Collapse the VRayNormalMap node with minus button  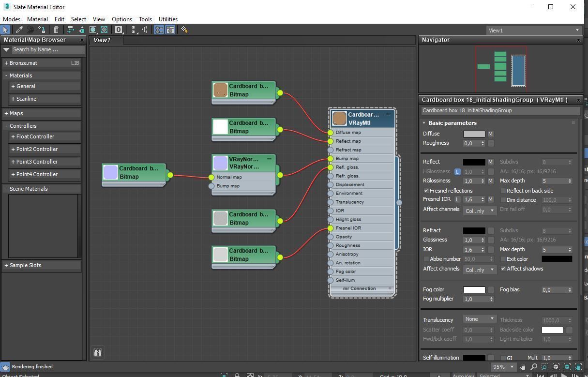(x=269, y=159)
